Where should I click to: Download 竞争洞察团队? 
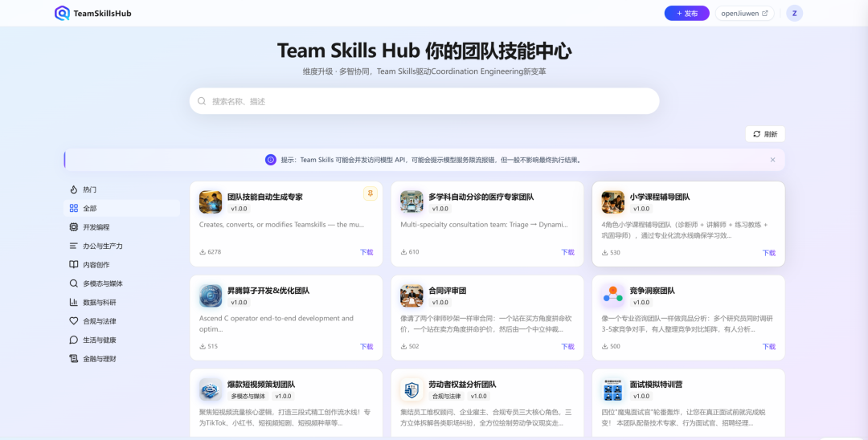769,347
